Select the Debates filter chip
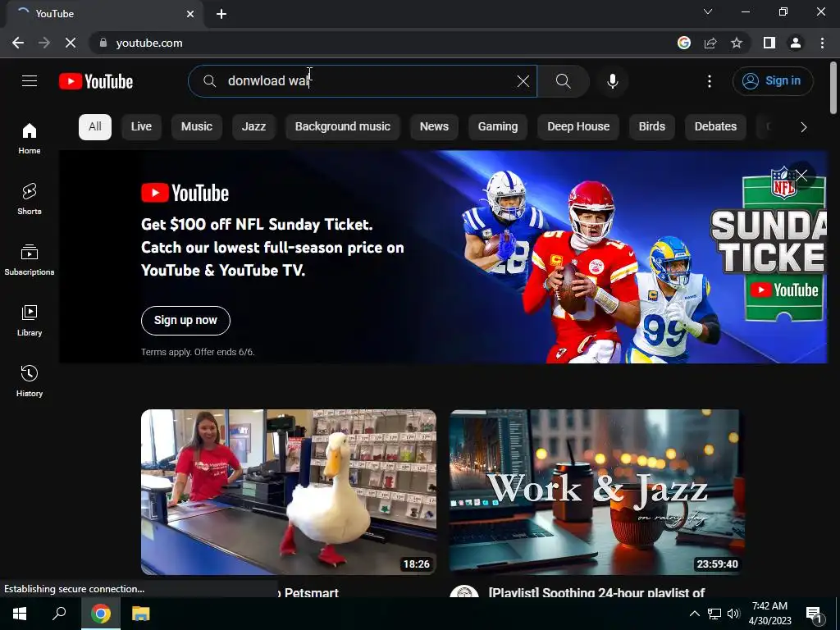 (715, 127)
